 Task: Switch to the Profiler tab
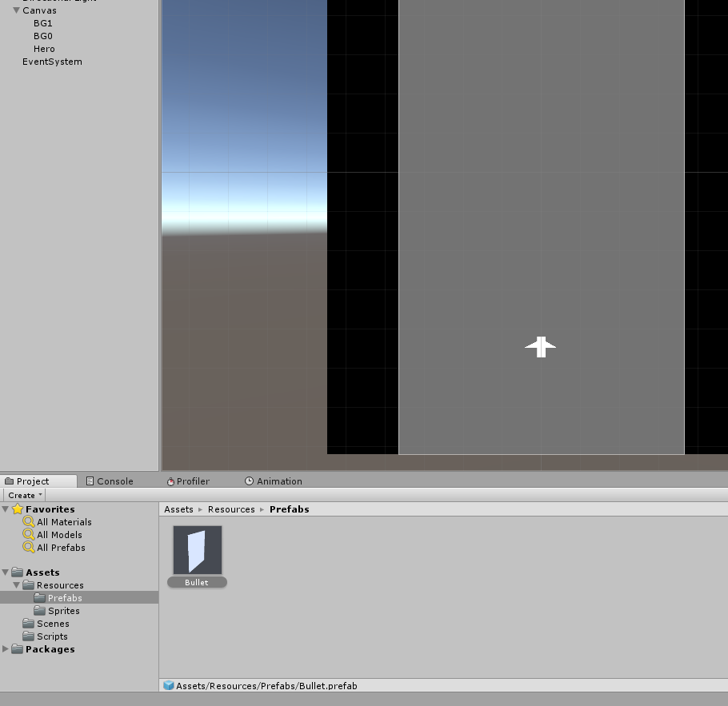(188, 481)
